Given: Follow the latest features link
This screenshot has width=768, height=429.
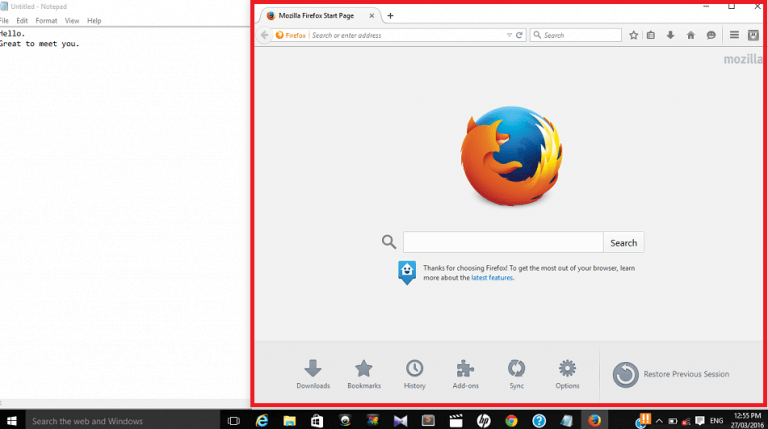Looking at the screenshot, I should click(492, 278).
